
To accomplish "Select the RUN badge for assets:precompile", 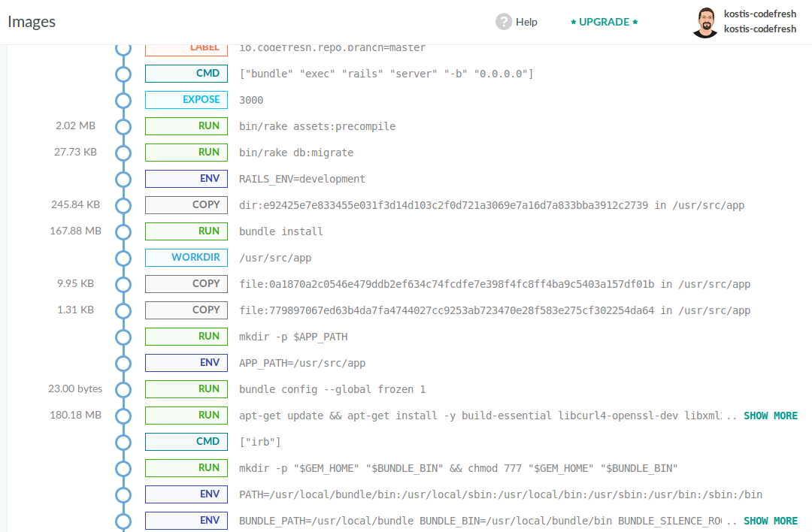I will pyautogui.click(x=186, y=126).
